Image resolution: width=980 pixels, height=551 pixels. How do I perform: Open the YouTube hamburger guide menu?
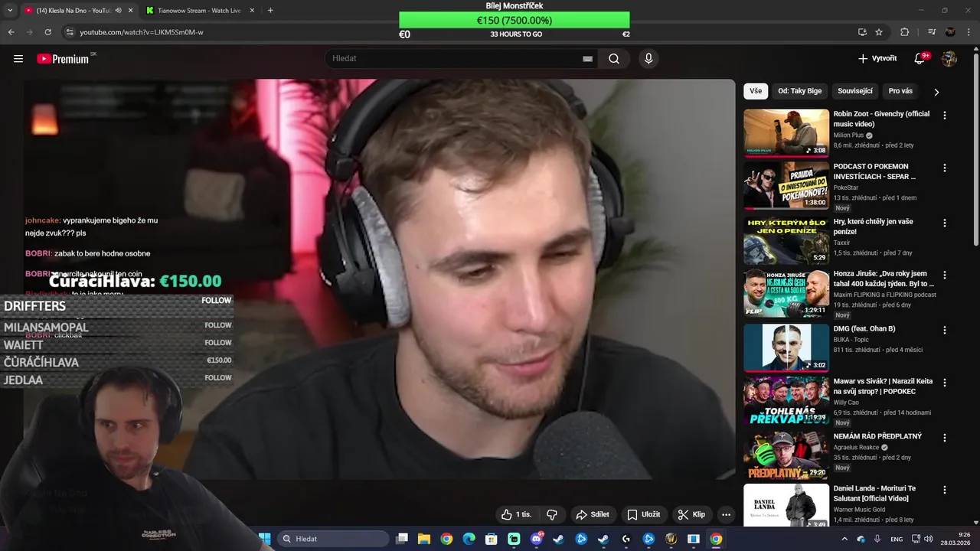tap(18, 59)
